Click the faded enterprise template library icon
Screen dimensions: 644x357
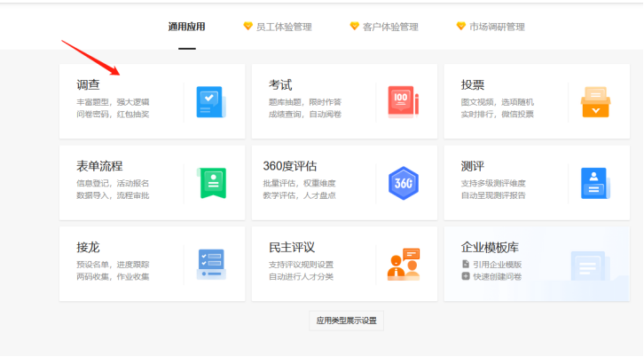(590, 266)
